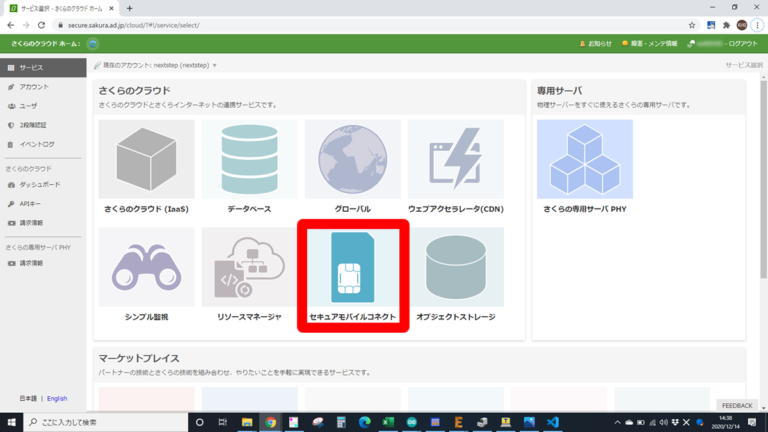Open File Explorer from the taskbar
The image size is (768, 432).
pyautogui.click(x=247, y=422)
